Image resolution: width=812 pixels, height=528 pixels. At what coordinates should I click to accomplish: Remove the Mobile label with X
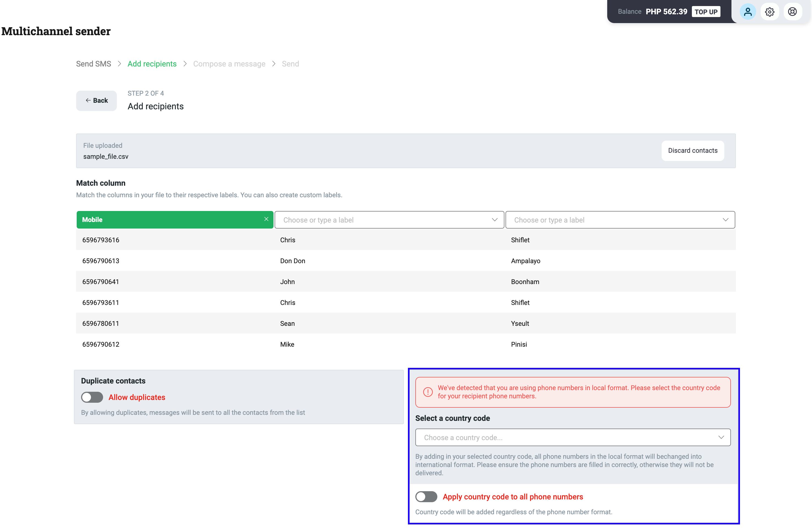pos(266,219)
